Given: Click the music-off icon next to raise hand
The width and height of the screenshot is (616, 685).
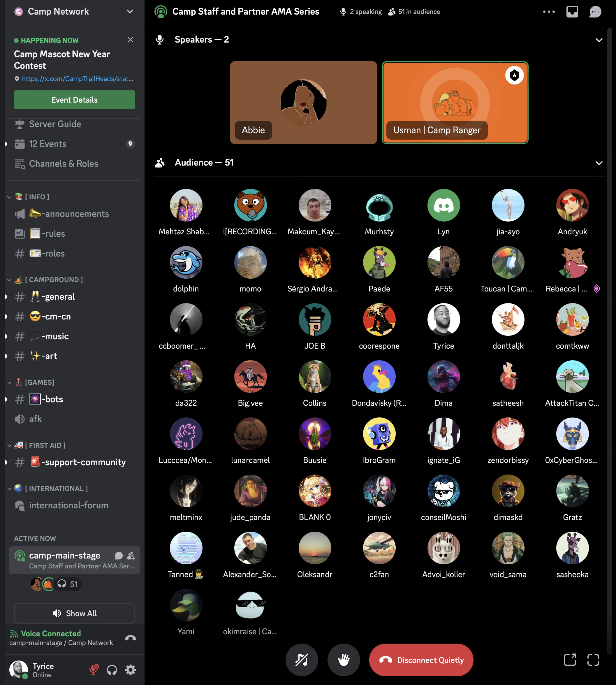Looking at the screenshot, I should tap(302, 660).
